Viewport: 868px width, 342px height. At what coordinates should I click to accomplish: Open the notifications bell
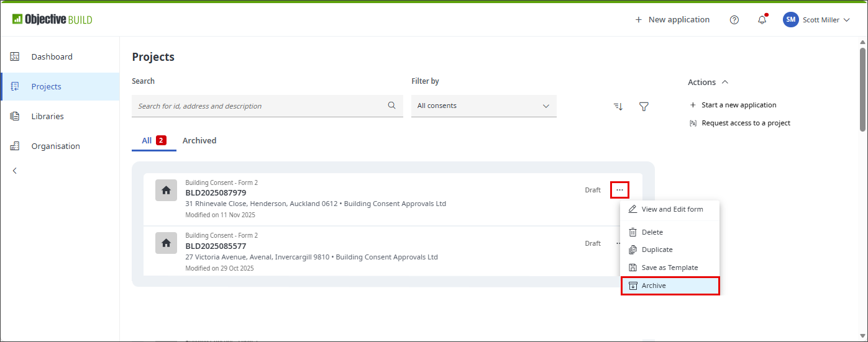point(762,20)
